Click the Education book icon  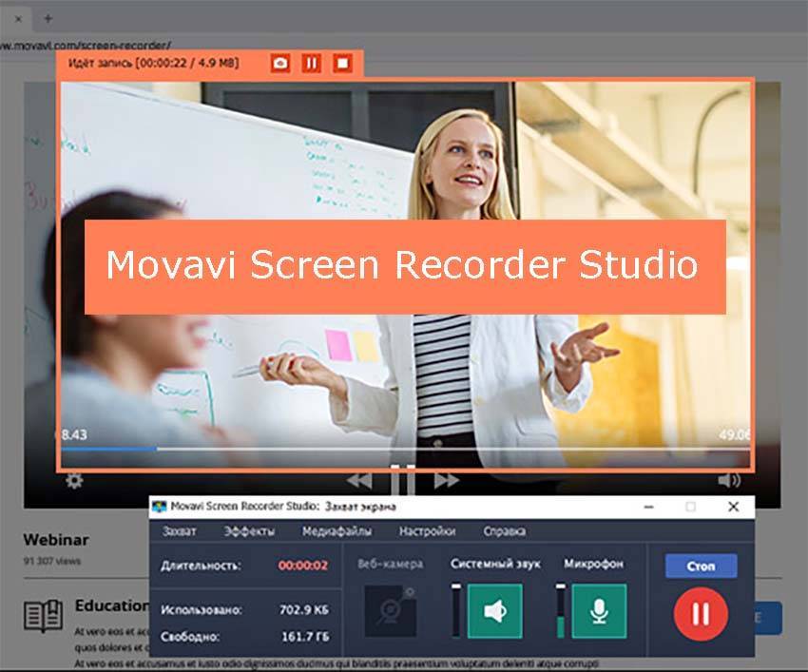point(44,615)
